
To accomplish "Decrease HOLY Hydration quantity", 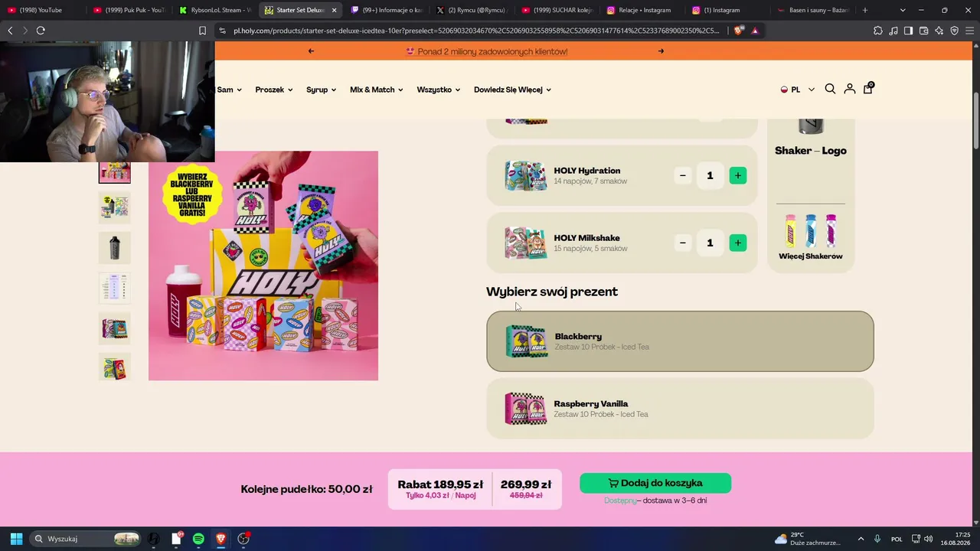I will click(x=683, y=176).
